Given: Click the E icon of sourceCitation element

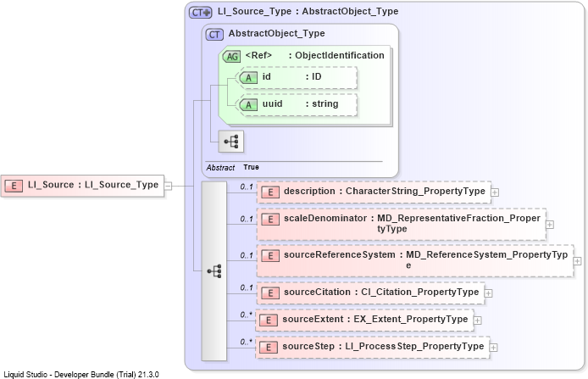Looking at the screenshot, I should click(x=270, y=293).
